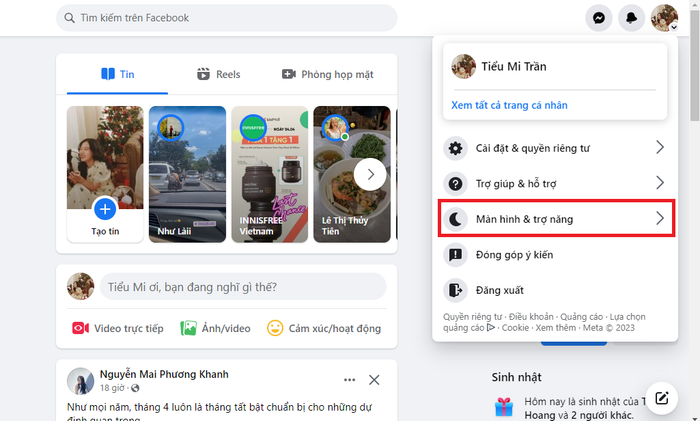Expand the Trợ giúp & hỗ trợ submenu arrow
This screenshot has width=700, height=421.
[660, 183]
